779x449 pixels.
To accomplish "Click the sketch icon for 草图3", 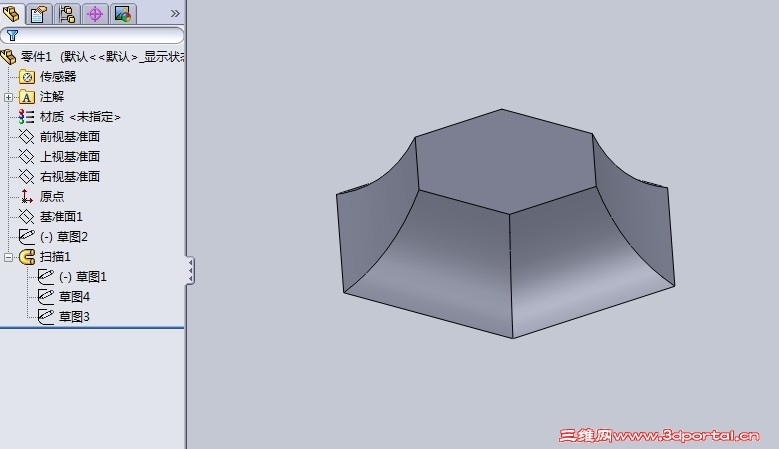I will click(46, 316).
